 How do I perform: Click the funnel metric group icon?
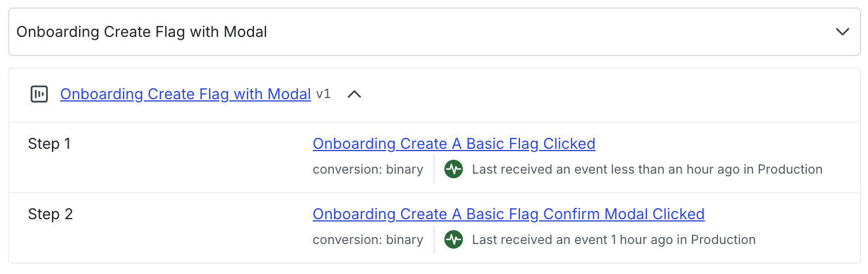(x=39, y=94)
